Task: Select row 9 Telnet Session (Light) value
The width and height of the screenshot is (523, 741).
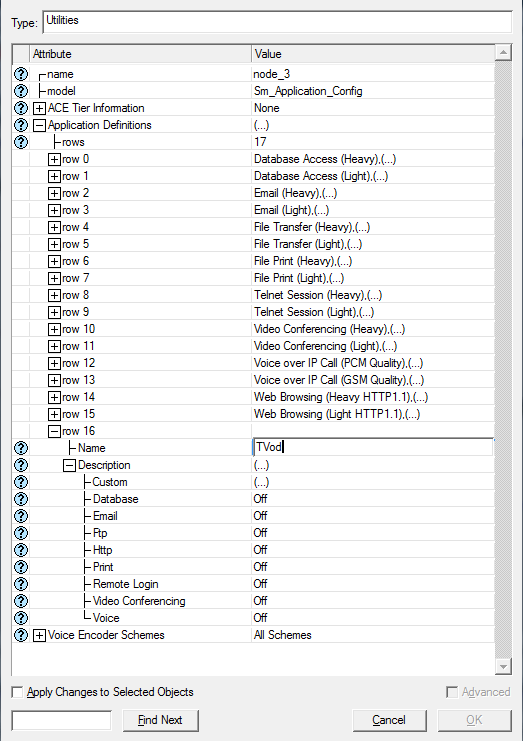Action: coord(314,312)
